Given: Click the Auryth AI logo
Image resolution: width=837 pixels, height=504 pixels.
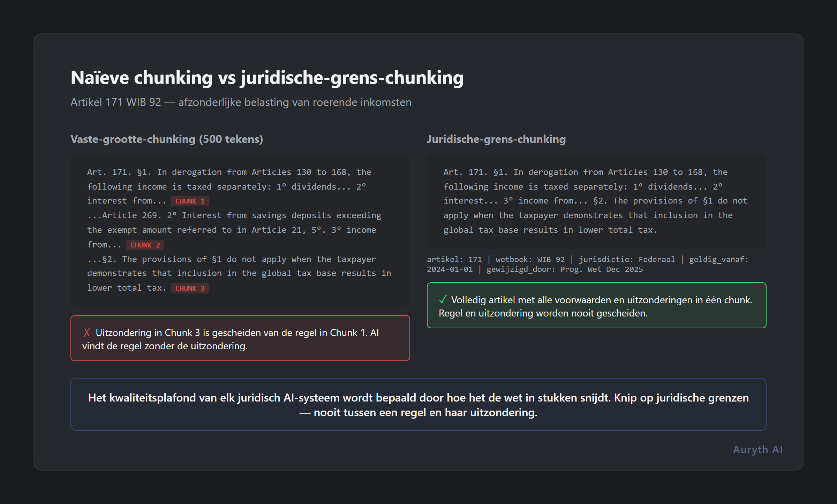Looking at the screenshot, I should click(757, 450).
